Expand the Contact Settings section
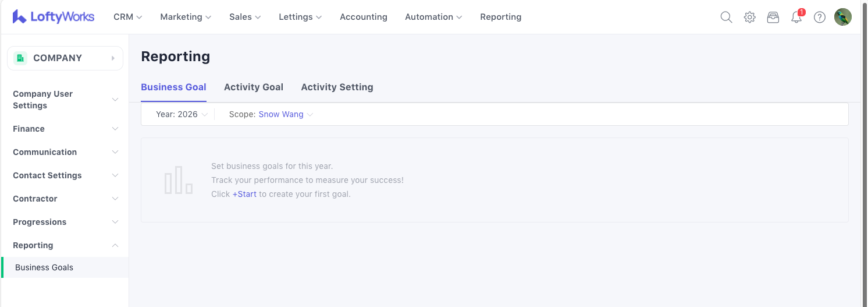The image size is (868, 307). point(65,175)
